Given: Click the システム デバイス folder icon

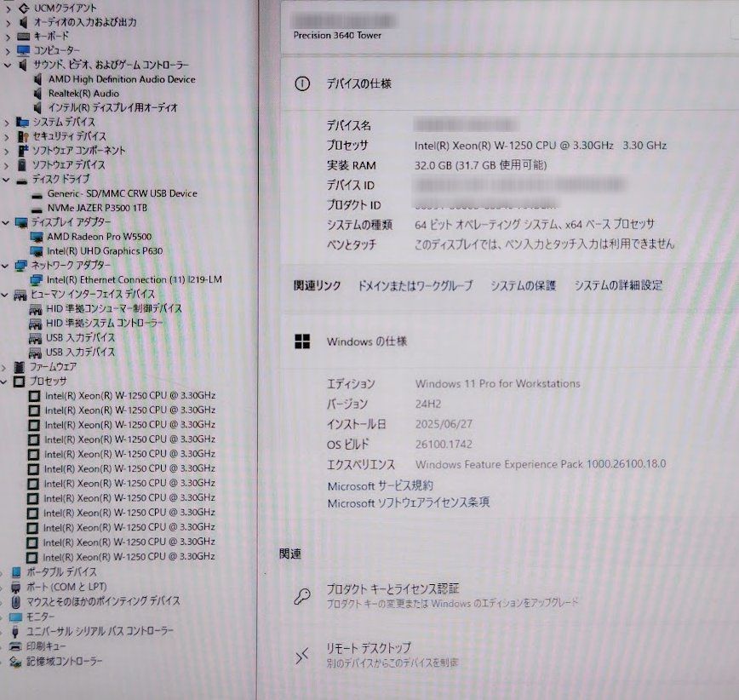Looking at the screenshot, I should click(22, 122).
